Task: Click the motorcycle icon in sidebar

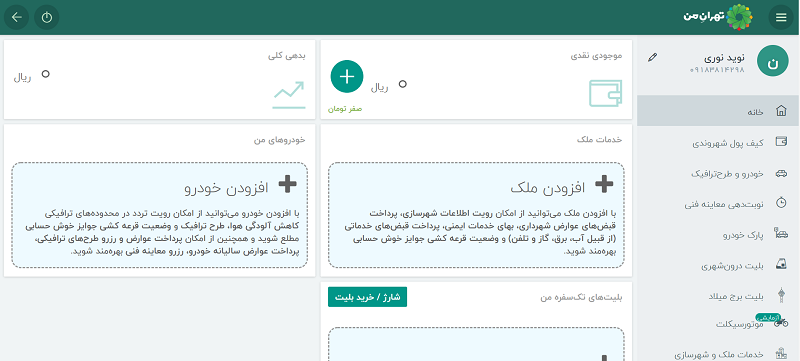Action: click(x=781, y=323)
